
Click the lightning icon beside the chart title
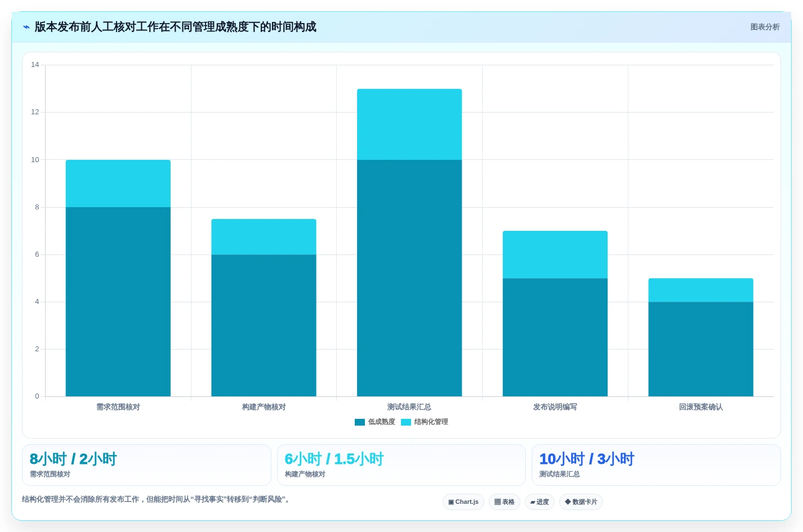(x=26, y=27)
